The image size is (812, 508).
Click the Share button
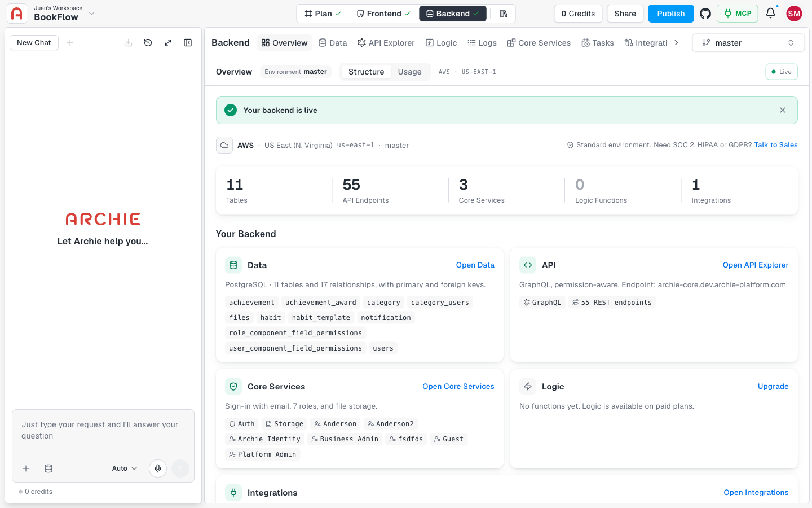(625, 14)
